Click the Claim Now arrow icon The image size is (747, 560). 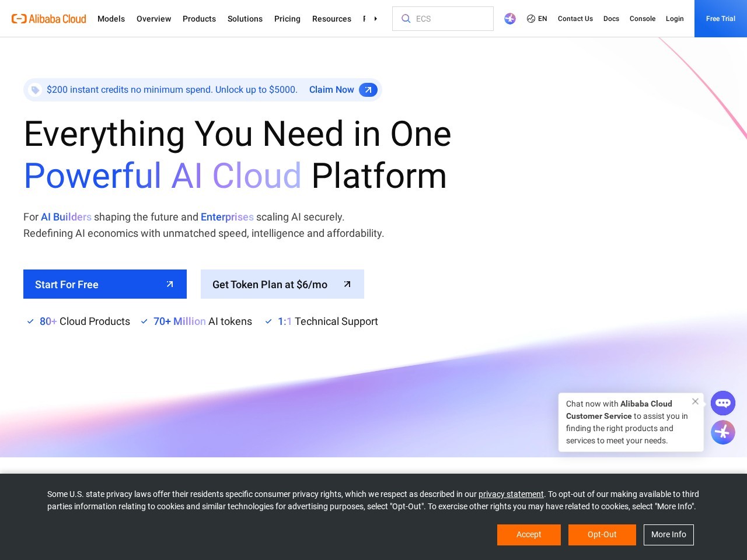[x=368, y=90]
